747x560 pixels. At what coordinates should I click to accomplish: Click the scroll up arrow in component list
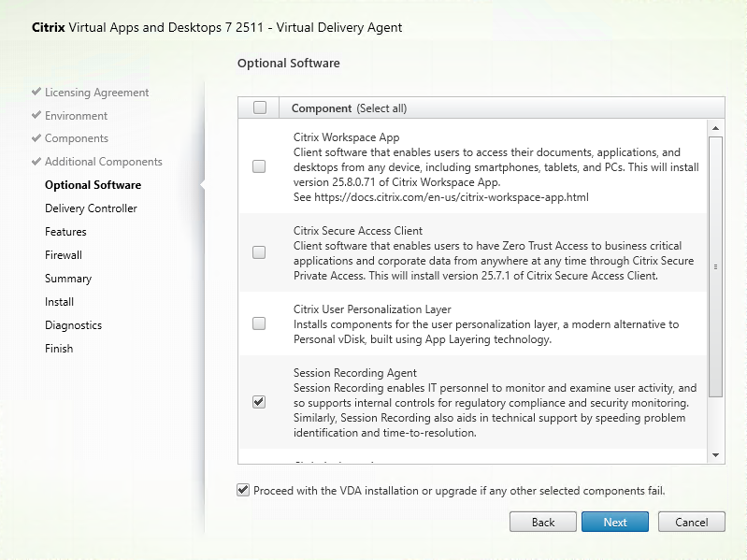[715, 128]
